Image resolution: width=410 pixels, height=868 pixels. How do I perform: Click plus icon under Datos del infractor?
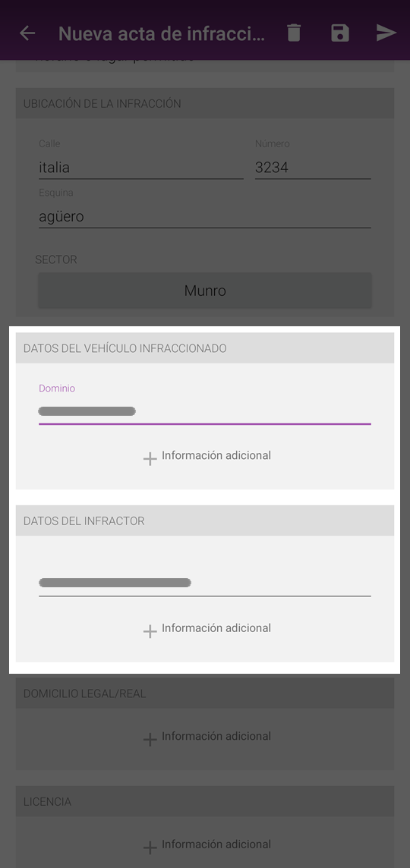150,631
